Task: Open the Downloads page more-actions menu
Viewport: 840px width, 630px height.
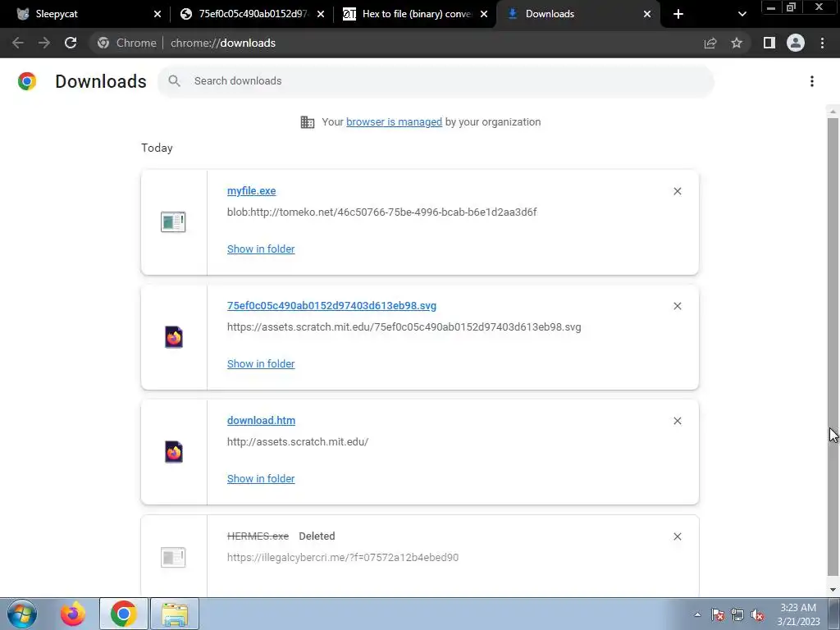Action: pos(812,81)
